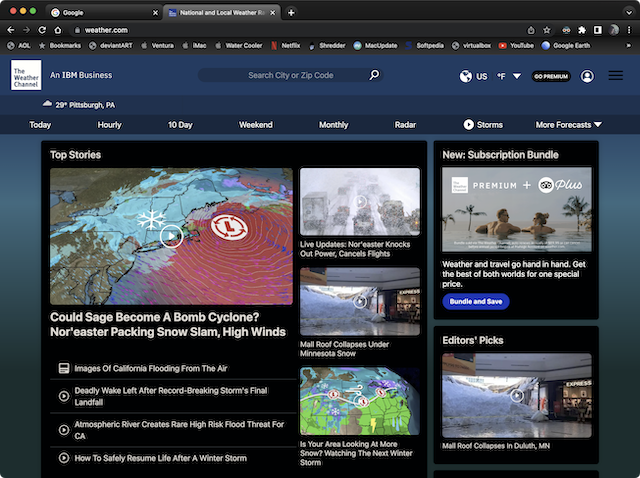Open the Editors' Picks mall roof thumbnail
Viewport: 640px width, 478px height.
click(517, 395)
